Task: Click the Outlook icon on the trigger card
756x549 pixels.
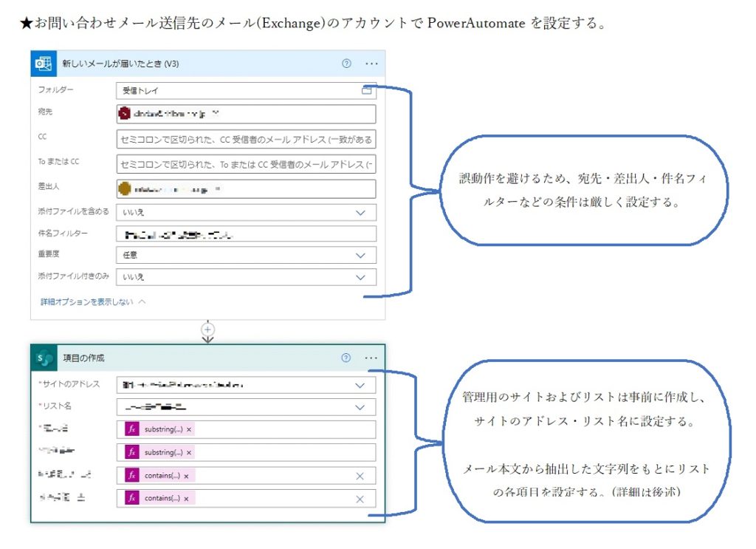Action: click(42, 64)
